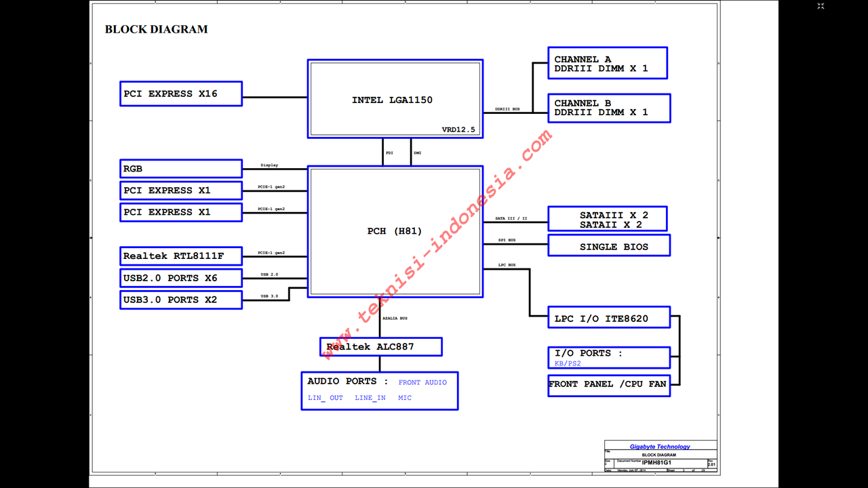Click the USB2.0 PORTS X6 block
The height and width of the screenshot is (488, 868).
point(181,278)
